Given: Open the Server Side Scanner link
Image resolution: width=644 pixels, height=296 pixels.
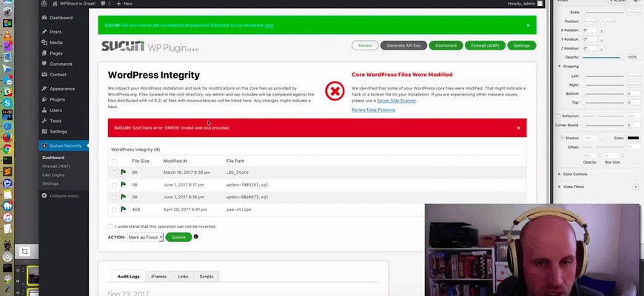Looking at the screenshot, I should coord(397,101).
